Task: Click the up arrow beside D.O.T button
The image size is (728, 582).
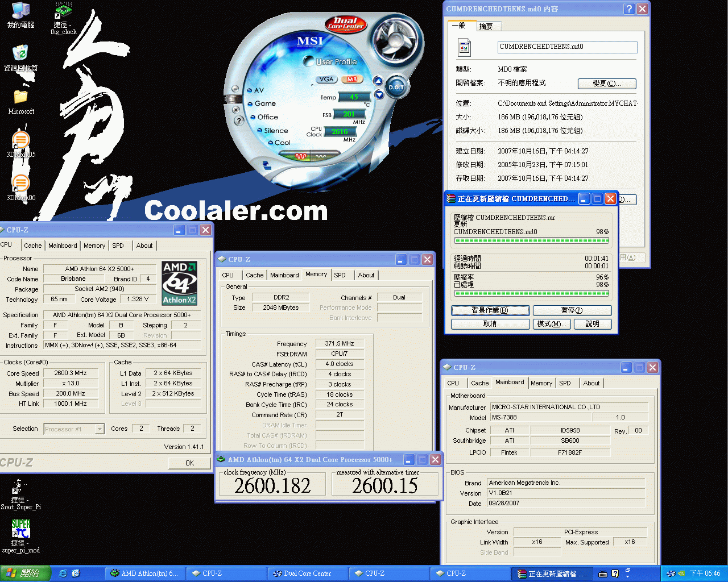Action: pos(377,81)
